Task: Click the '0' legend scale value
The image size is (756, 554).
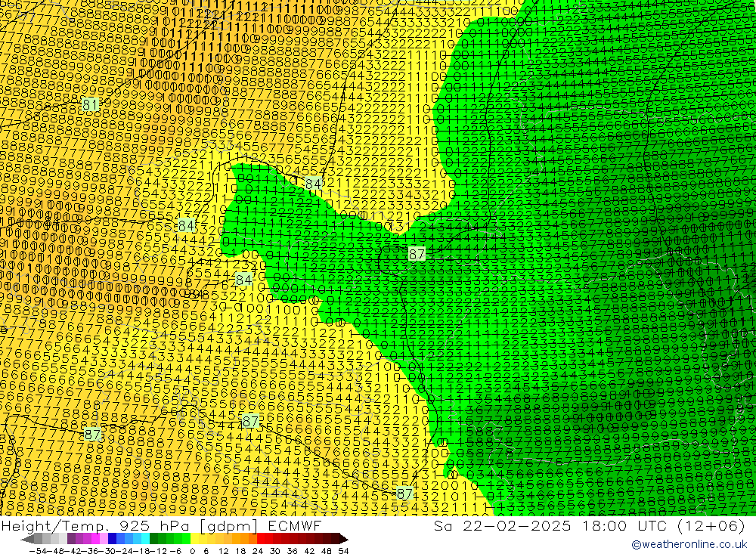Action: (192, 551)
